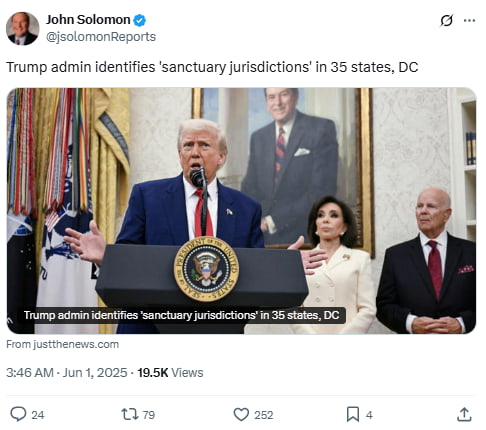Open the three-dot more options menu
The image size is (486, 430).
[x=469, y=20]
